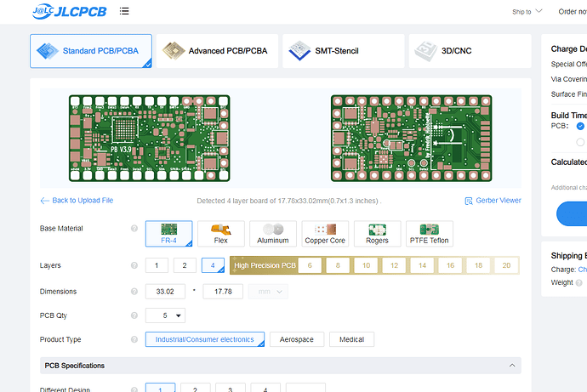This screenshot has width=587, height=392.
Task: Select 16 layers High Precision PCB
Action: pyautogui.click(x=450, y=265)
